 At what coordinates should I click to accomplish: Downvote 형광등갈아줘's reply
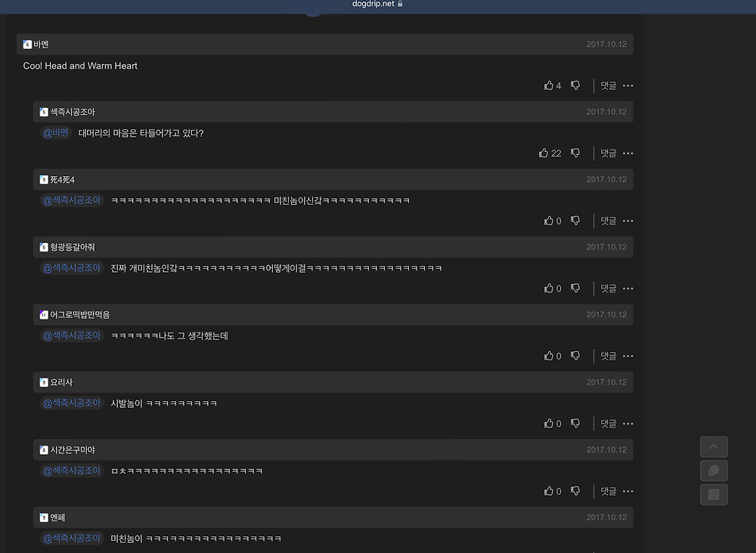[x=575, y=288]
